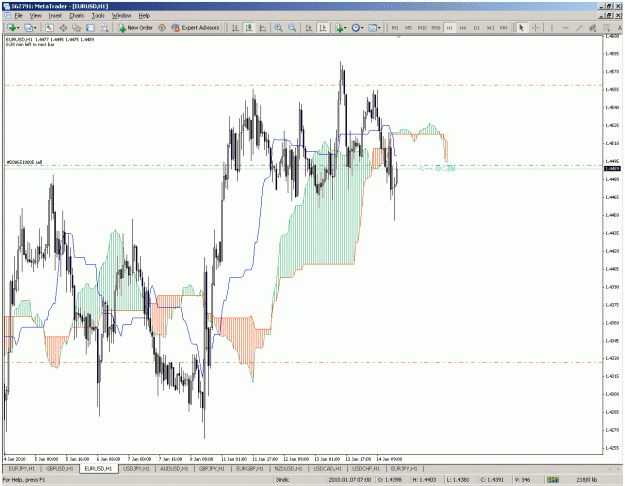This screenshot has width=625, height=486.
Task: Open the New Chart toolbar icon
Action: [11, 28]
